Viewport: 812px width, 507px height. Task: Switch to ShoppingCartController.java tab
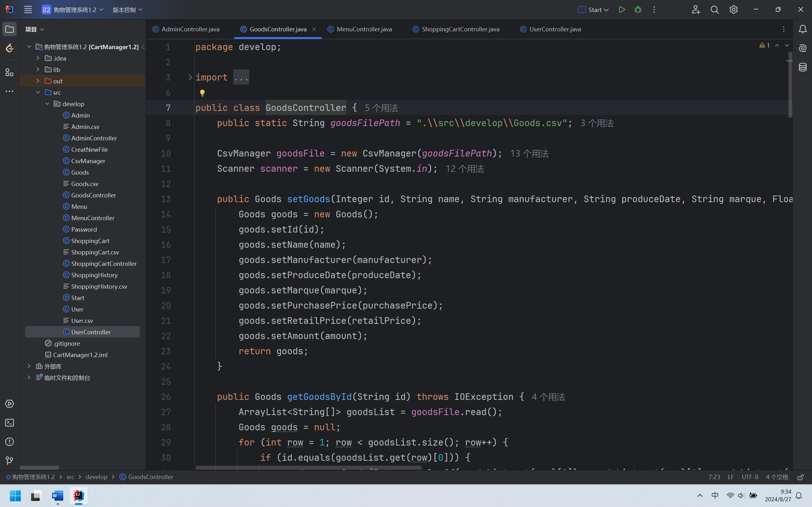tap(460, 29)
